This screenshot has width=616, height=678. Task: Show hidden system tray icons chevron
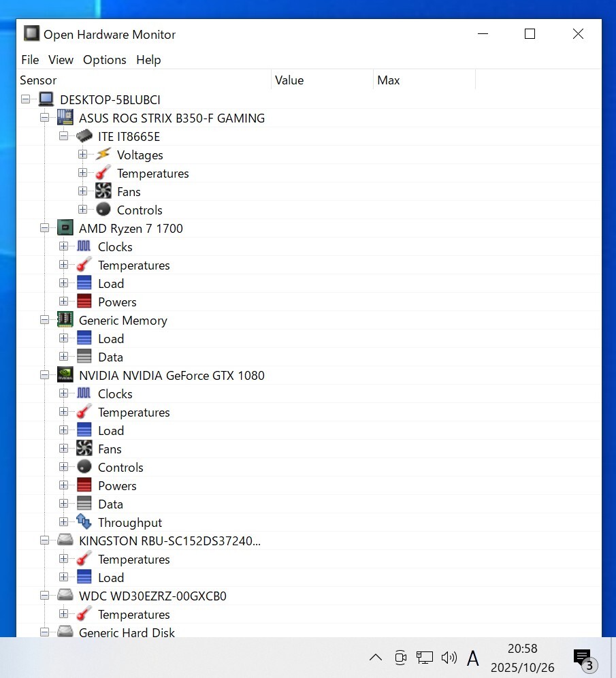click(x=376, y=658)
